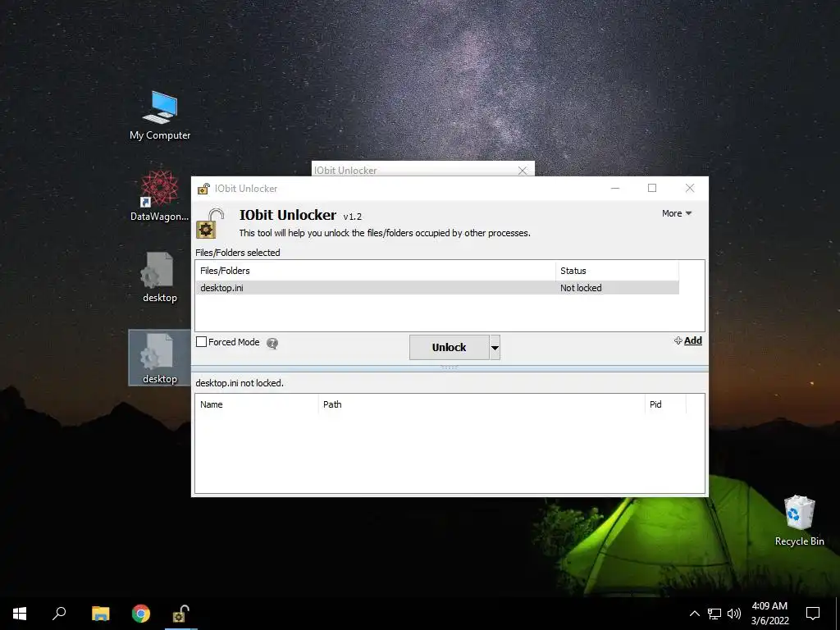Click the Status column header

click(x=617, y=271)
